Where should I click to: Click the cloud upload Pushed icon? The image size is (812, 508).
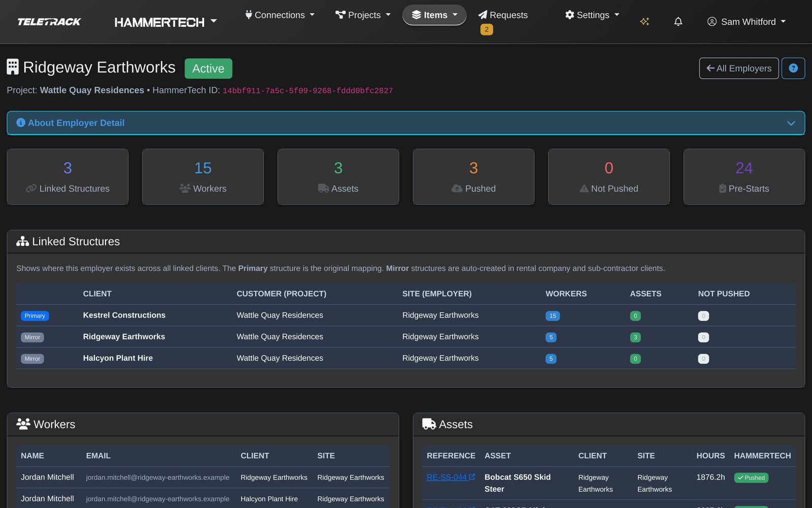coord(457,188)
